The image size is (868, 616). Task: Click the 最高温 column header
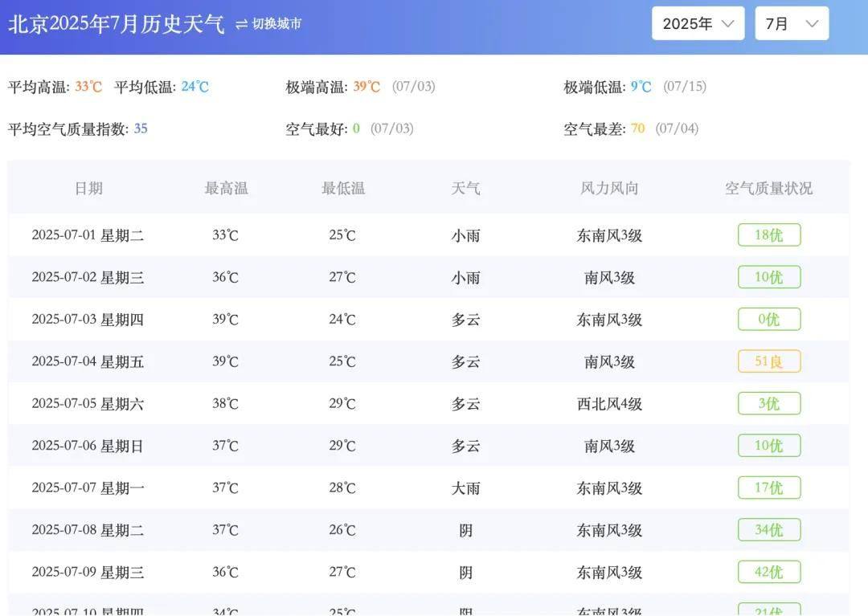tap(226, 188)
